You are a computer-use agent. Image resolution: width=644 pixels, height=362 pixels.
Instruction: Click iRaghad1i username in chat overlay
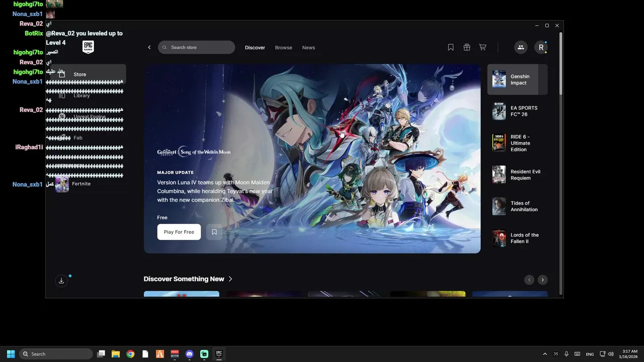pyautogui.click(x=29, y=147)
